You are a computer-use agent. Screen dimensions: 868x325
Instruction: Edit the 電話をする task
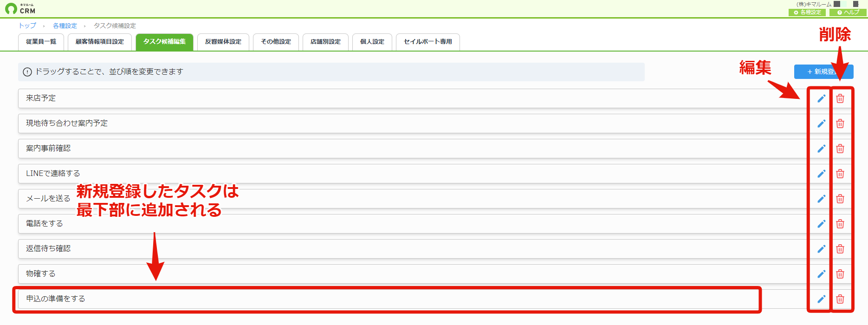coord(821,224)
